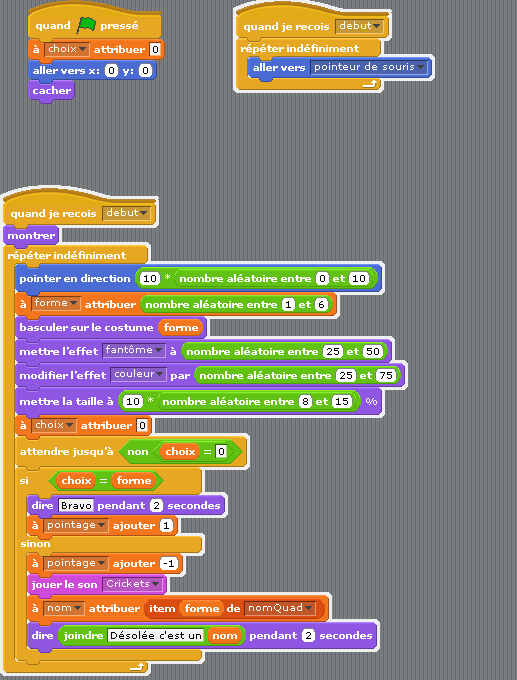Expand the 'fantôme' effect dropdown

(134, 350)
